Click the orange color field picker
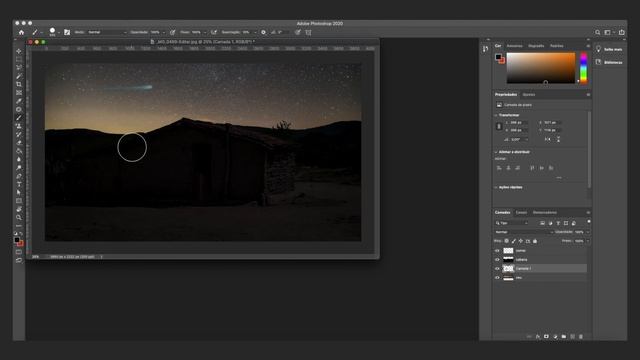 [x=541, y=68]
